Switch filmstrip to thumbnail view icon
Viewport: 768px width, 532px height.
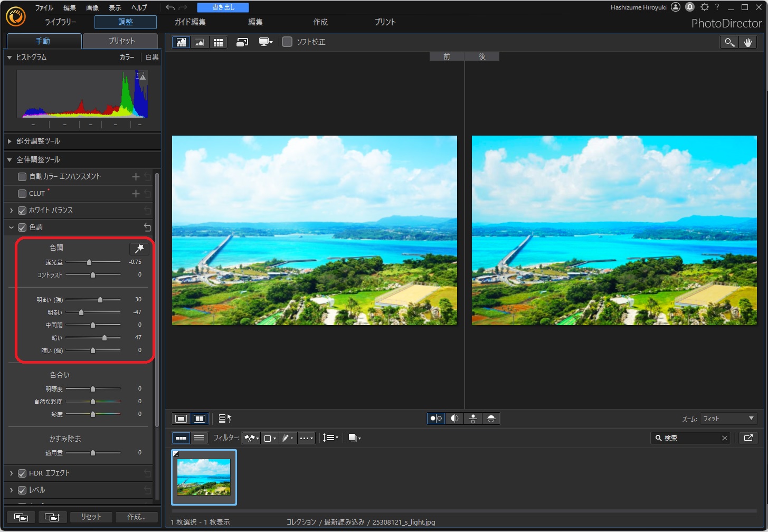tap(181, 438)
